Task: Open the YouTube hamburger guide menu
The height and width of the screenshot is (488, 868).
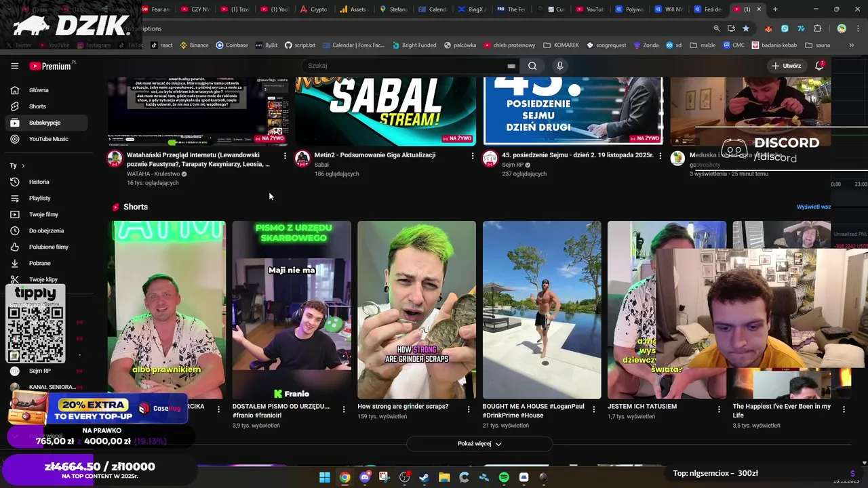Action: 14,66
